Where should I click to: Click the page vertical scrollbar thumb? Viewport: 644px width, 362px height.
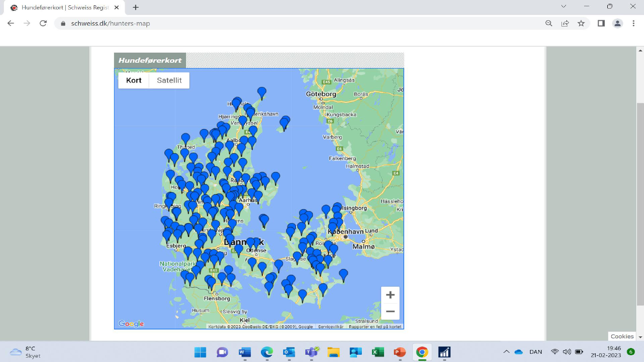coord(640,204)
